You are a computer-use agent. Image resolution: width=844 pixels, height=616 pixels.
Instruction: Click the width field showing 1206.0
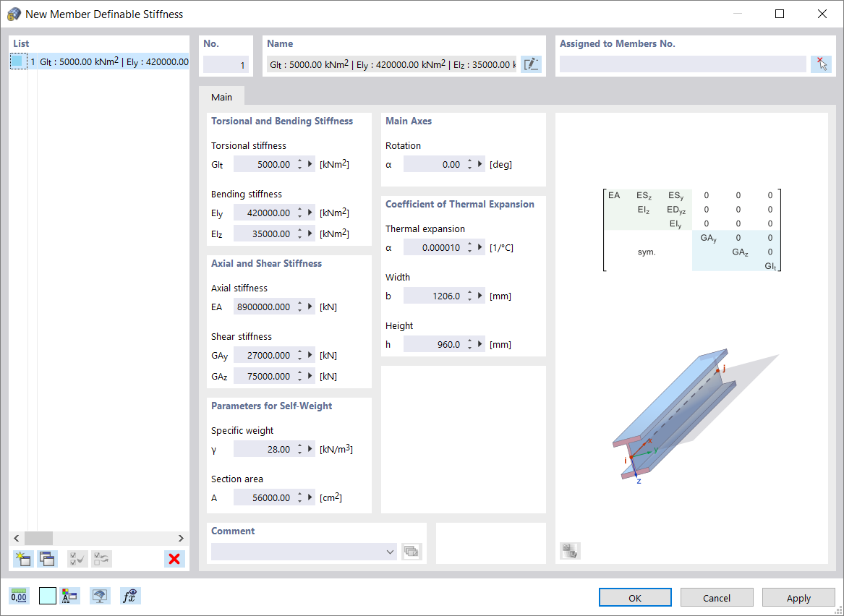click(435, 296)
